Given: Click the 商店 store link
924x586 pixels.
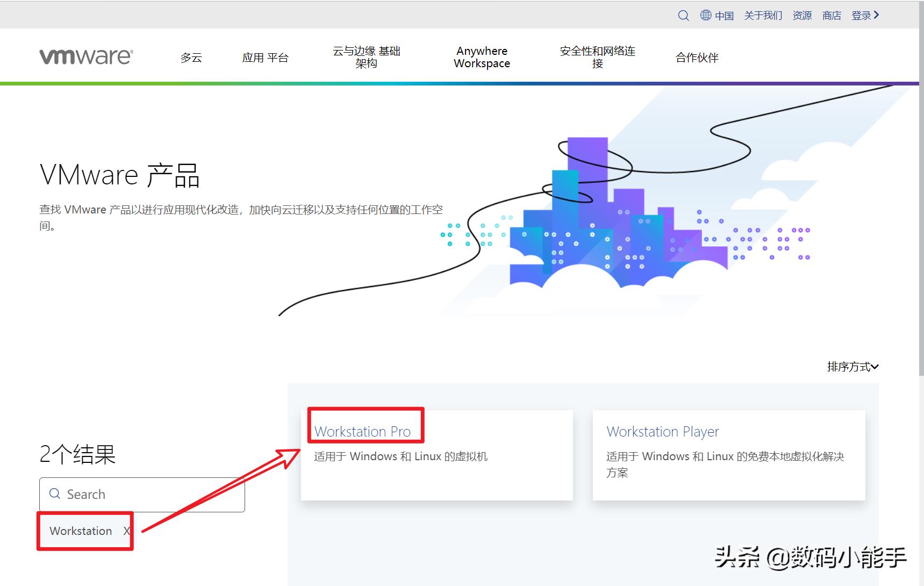Looking at the screenshot, I should (832, 15).
